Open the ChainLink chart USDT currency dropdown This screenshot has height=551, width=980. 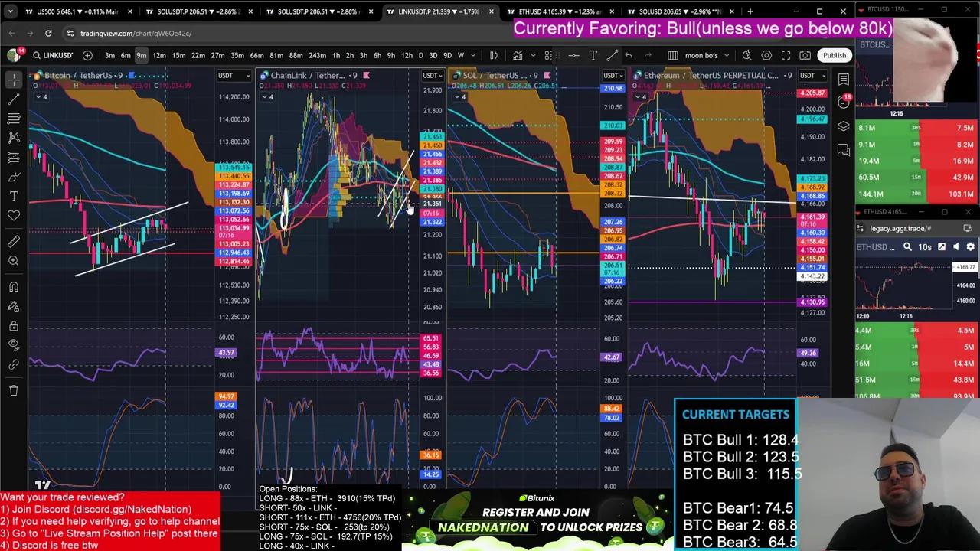pos(431,75)
